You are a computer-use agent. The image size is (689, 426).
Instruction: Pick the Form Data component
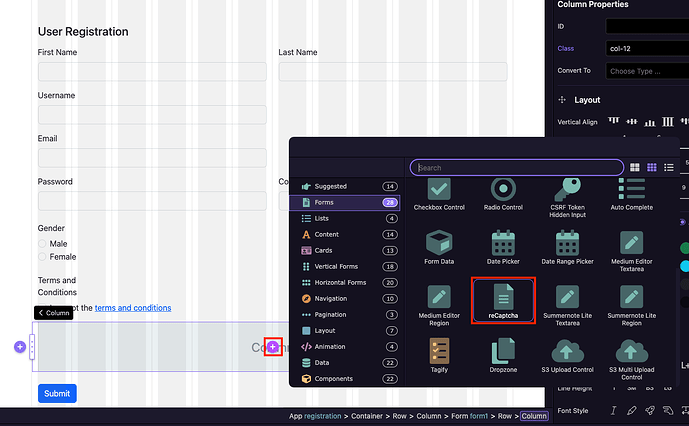coord(439,248)
